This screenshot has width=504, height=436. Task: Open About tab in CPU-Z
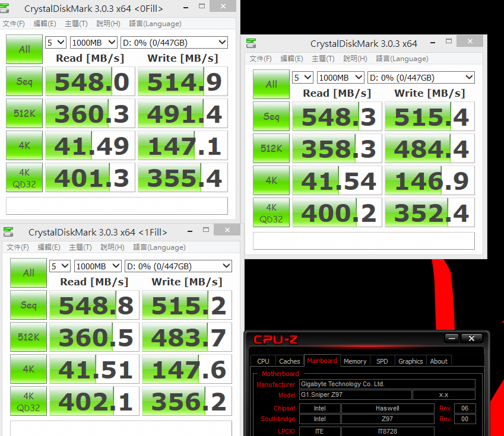point(439,361)
